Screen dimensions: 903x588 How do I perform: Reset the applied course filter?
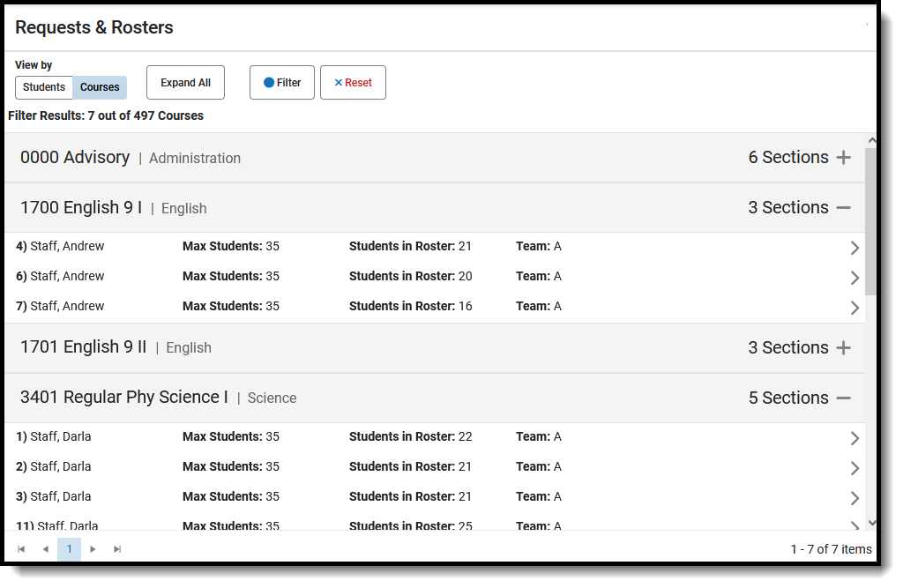click(353, 83)
